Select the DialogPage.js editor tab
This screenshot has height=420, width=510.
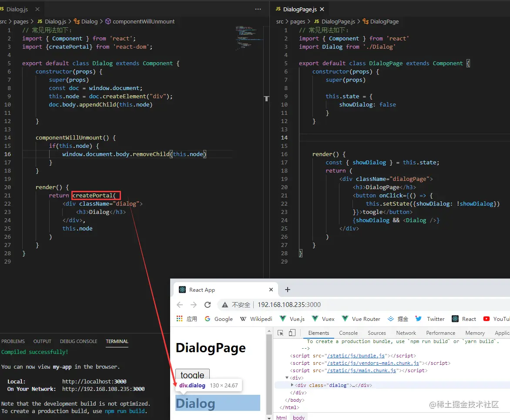299,10
